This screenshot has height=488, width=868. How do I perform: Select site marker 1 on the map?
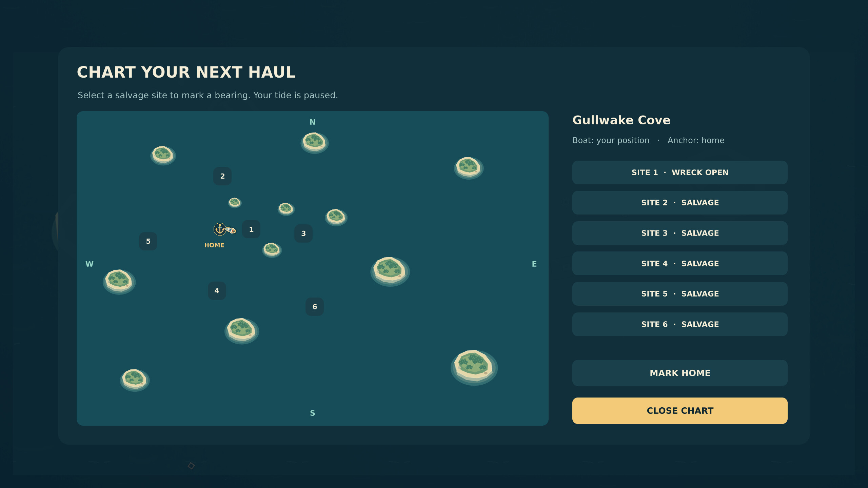point(251,229)
